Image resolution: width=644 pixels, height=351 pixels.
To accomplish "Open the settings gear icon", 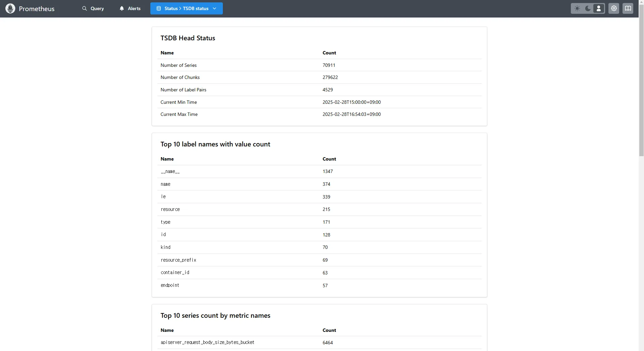I will click(614, 8).
